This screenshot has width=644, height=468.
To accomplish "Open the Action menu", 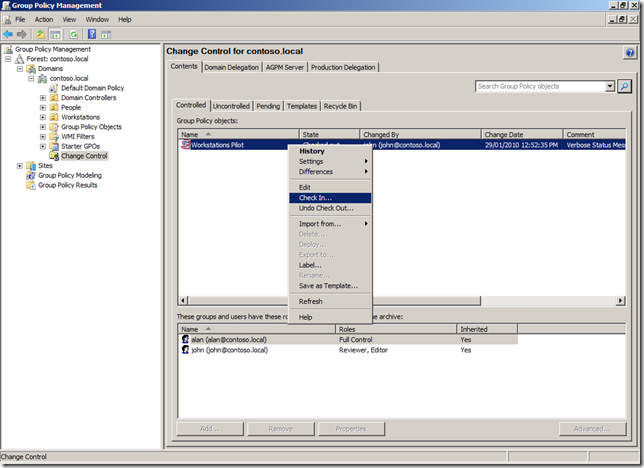I will [44, 19].
